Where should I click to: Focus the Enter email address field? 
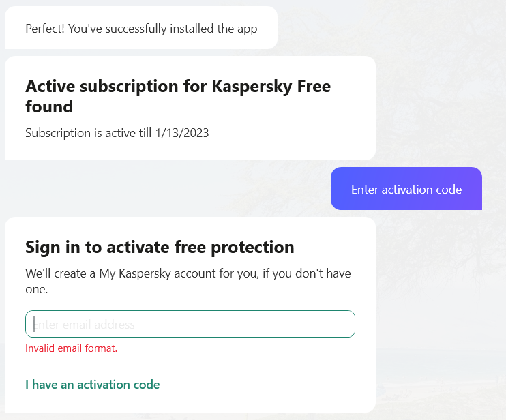pos(190,324)
